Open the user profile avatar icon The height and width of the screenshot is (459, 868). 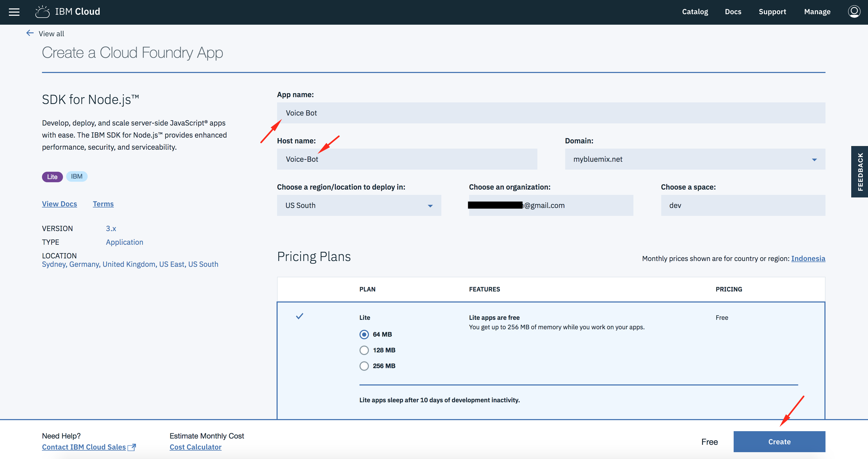point(854,12)
